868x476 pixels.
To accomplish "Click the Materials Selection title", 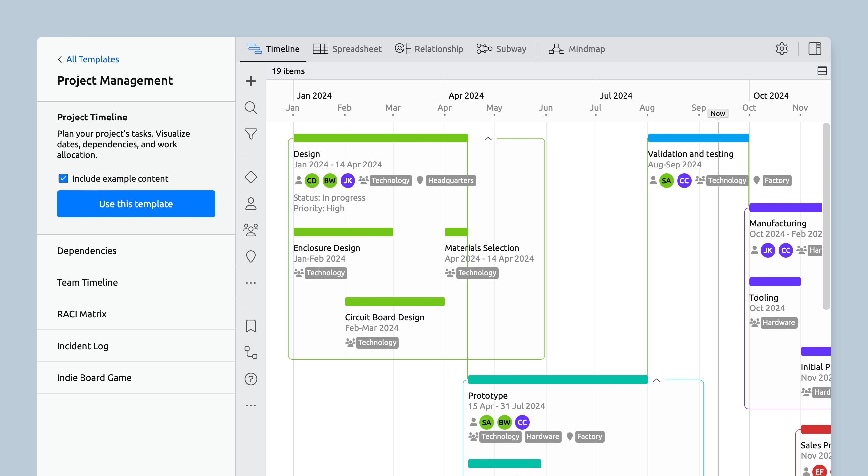I will click(x=482, y=248).
